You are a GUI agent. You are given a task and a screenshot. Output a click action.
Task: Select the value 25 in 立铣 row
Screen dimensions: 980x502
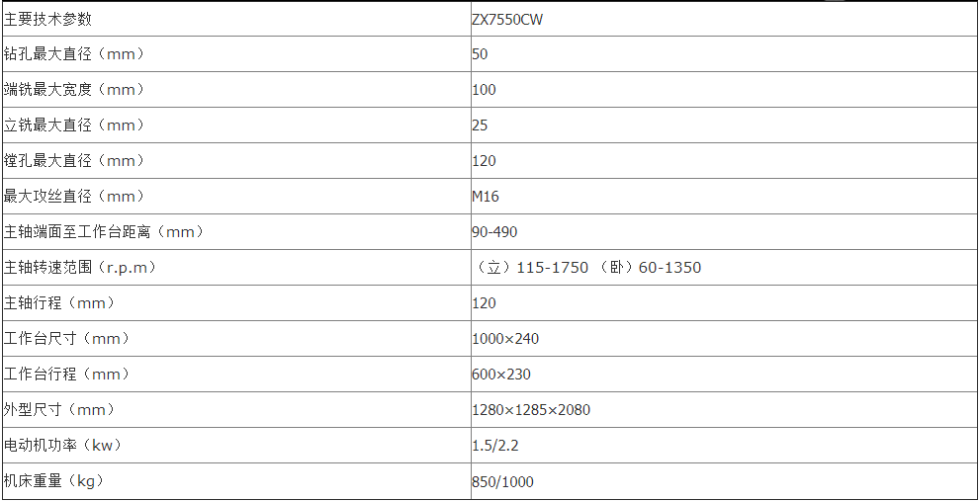point(480,125)
